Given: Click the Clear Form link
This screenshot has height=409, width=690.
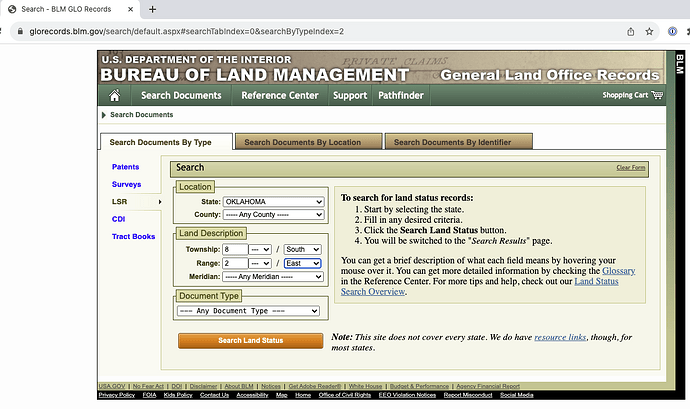Looking at the screenshot, I should [631, 167].
